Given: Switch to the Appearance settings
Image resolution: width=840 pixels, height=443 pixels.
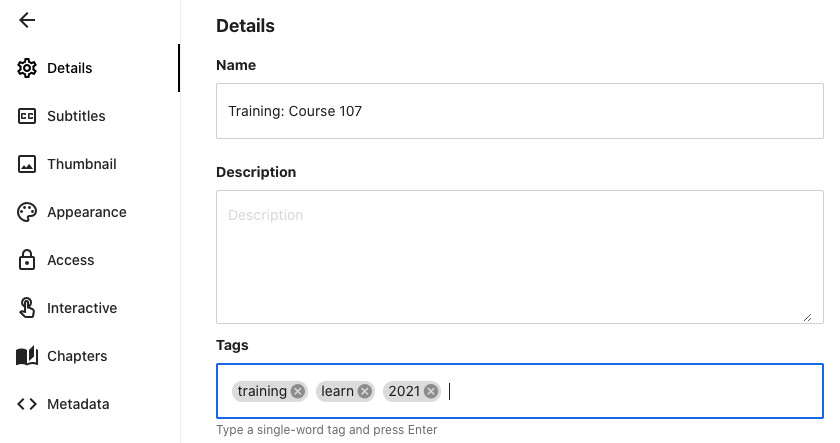Looking at the screenshot, I should click(86, 212).
